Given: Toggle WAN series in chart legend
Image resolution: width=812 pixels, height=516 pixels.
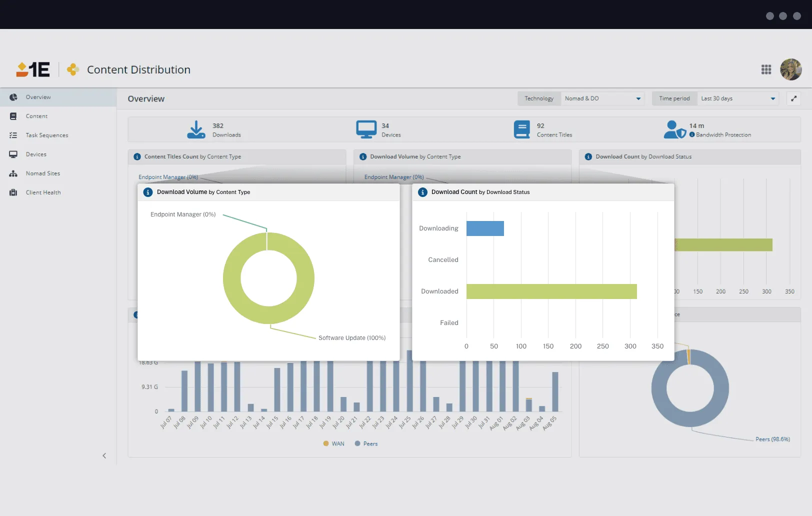Looking at the screenshot, I should coord(333,443).
